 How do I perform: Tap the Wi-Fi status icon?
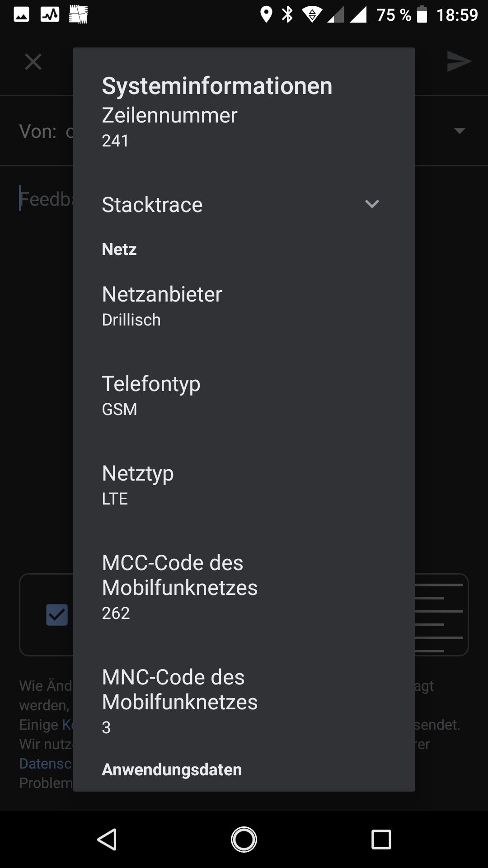(312, 15)
